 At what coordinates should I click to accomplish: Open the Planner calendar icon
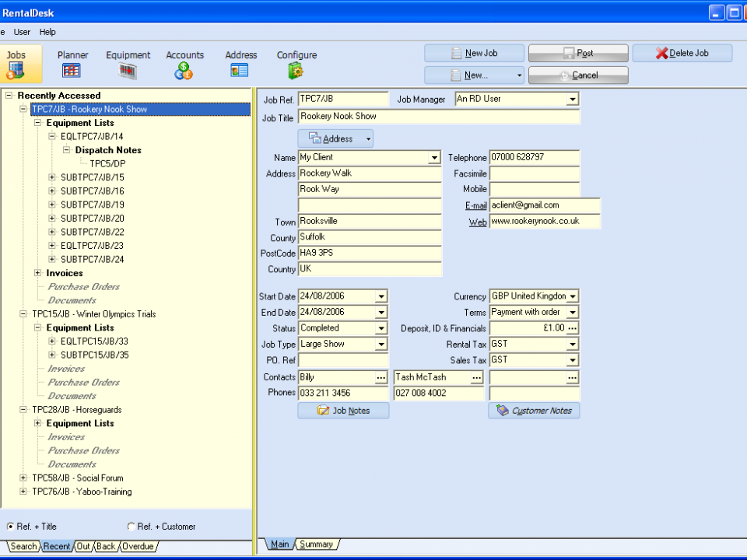pos(72,70)
